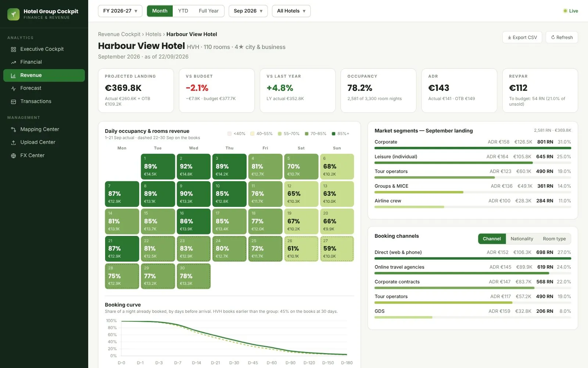Expand the All Hotels selector
The width and height of the screenshot is (588, 368).
tap(291, 11)
